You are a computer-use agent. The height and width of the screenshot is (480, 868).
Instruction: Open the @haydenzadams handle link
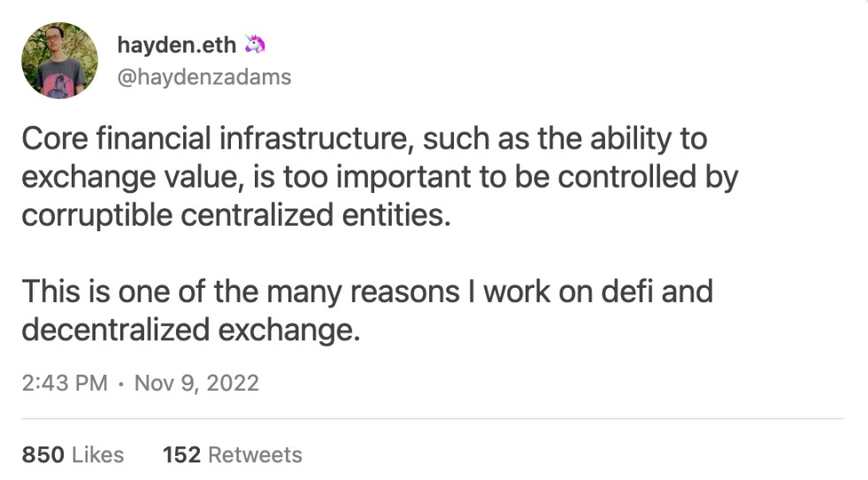pyautogui.click(x=204, y=77)
